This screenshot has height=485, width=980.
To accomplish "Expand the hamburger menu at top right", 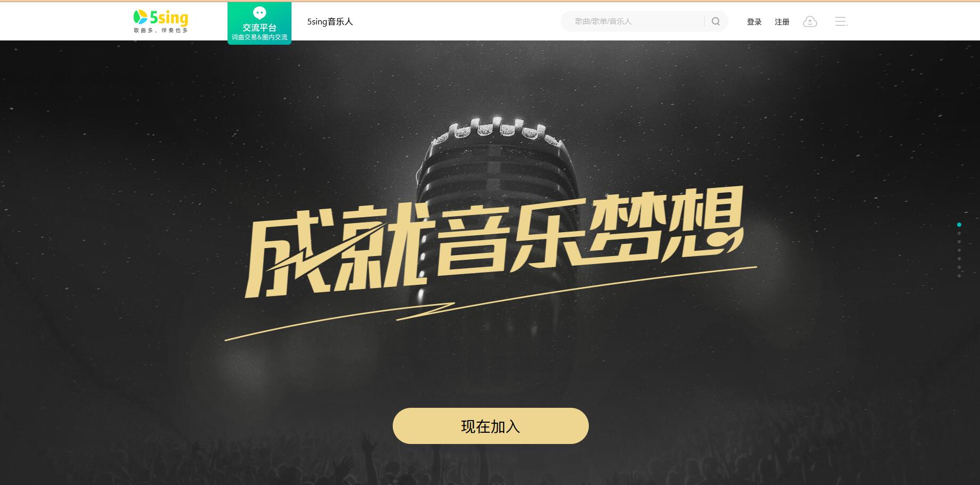I will point(841,21).
